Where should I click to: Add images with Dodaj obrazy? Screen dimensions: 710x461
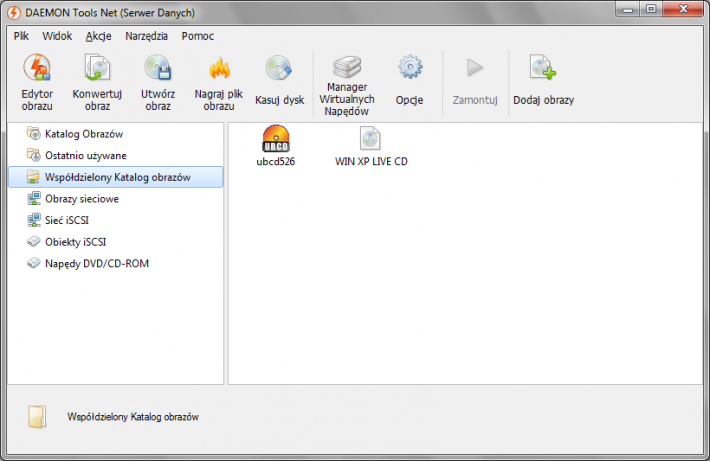543,80
